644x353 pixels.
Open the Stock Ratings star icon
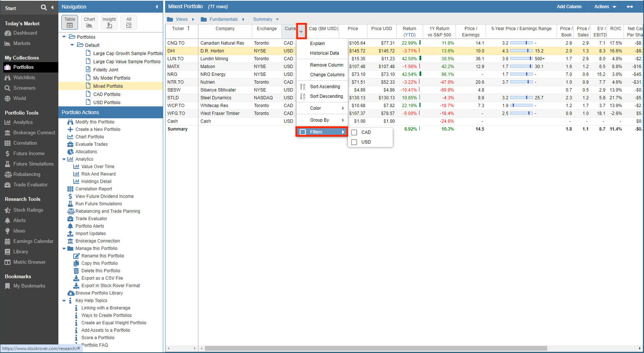coord(7,210)
